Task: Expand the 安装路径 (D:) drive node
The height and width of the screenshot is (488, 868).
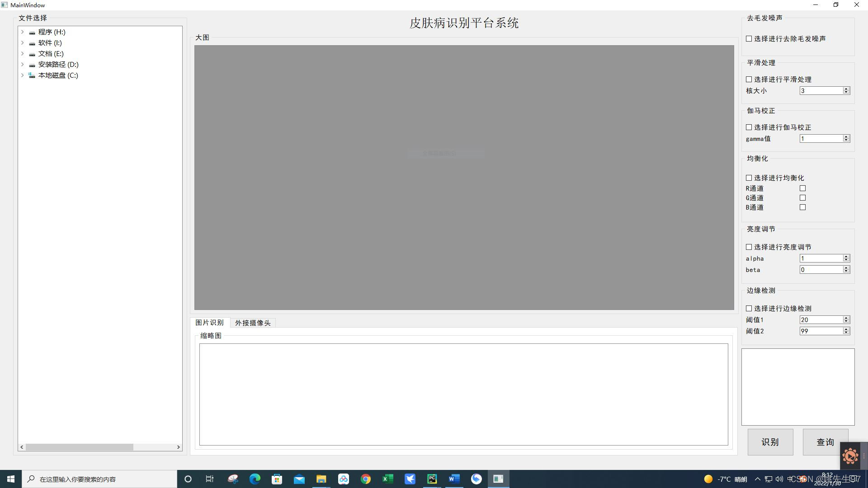Action: click(22, 65)
